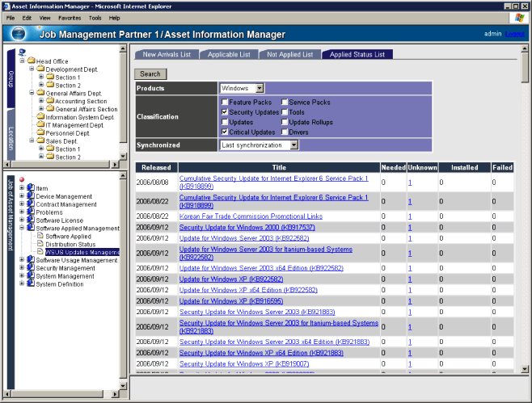The height and width of the screenshot is (403, 532).
Task: Click the Security Management book icon
Action: pyautogui.click(x=31, y=268)
